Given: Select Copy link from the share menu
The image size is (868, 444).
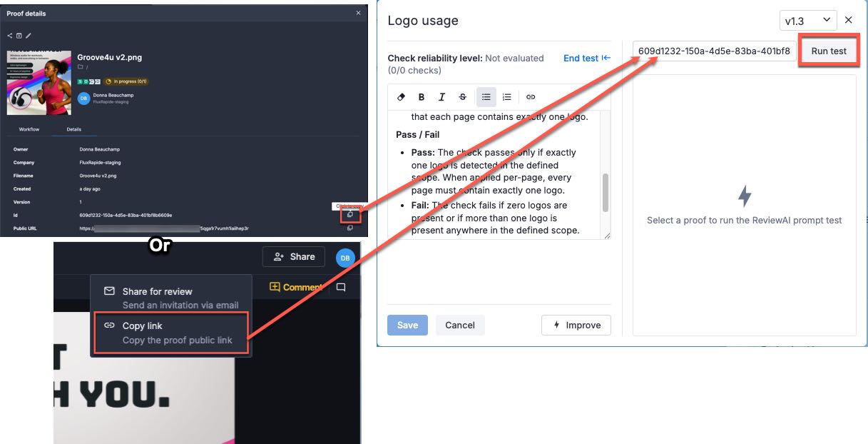Looking at the screenshot, I should (171, 333).
